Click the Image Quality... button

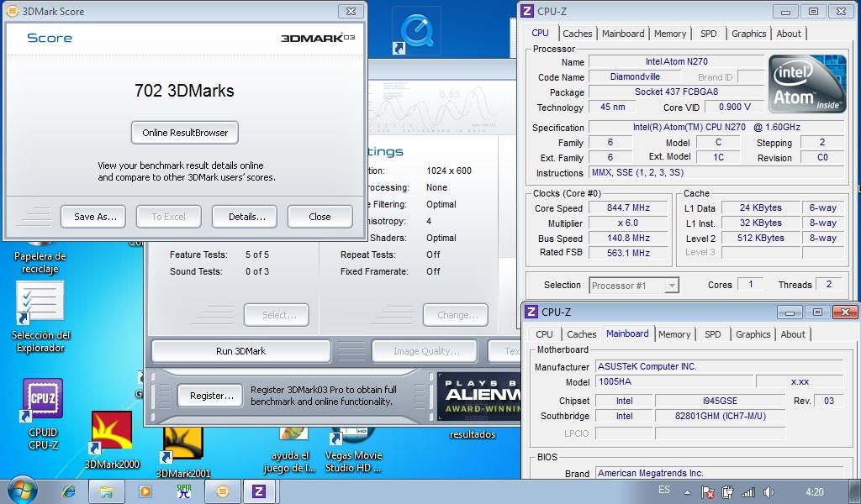pyautogui.click(x=425, y=351)
